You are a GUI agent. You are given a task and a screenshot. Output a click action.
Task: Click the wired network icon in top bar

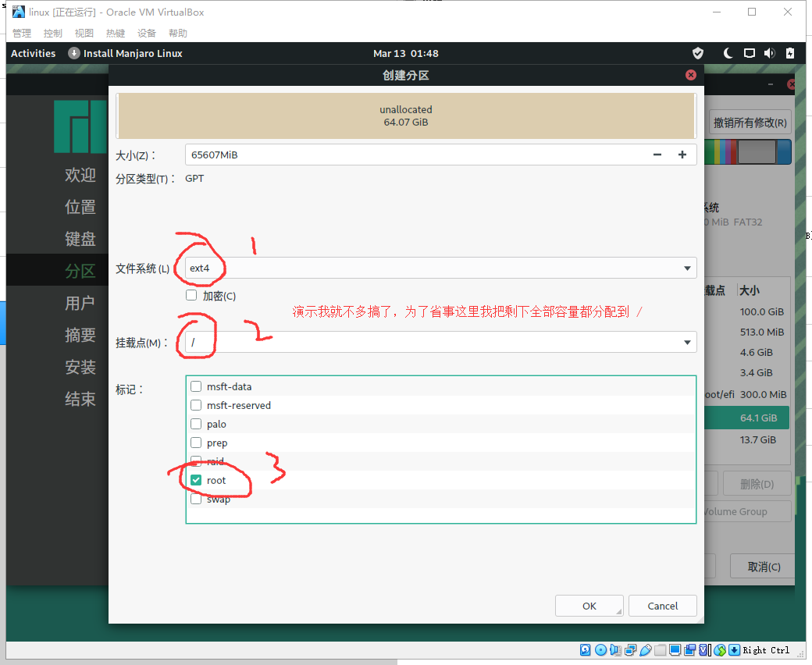click(x=749, y=53)
